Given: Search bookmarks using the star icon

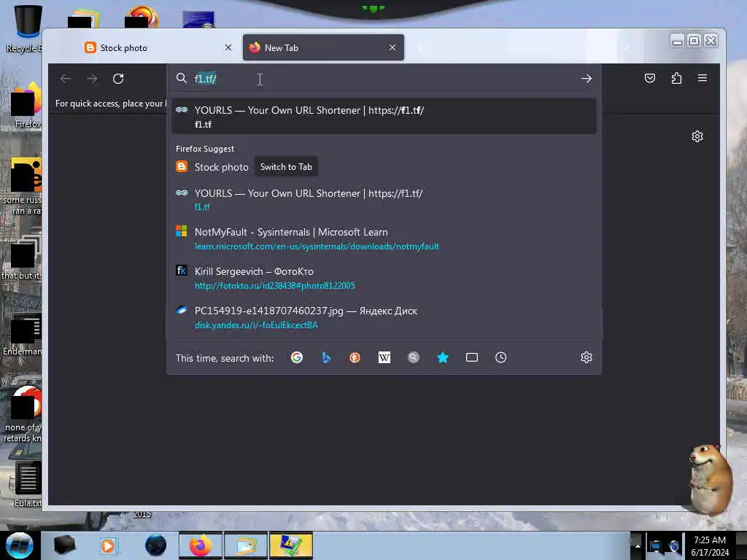Looking at the screenshot, I should click(443, 357).
